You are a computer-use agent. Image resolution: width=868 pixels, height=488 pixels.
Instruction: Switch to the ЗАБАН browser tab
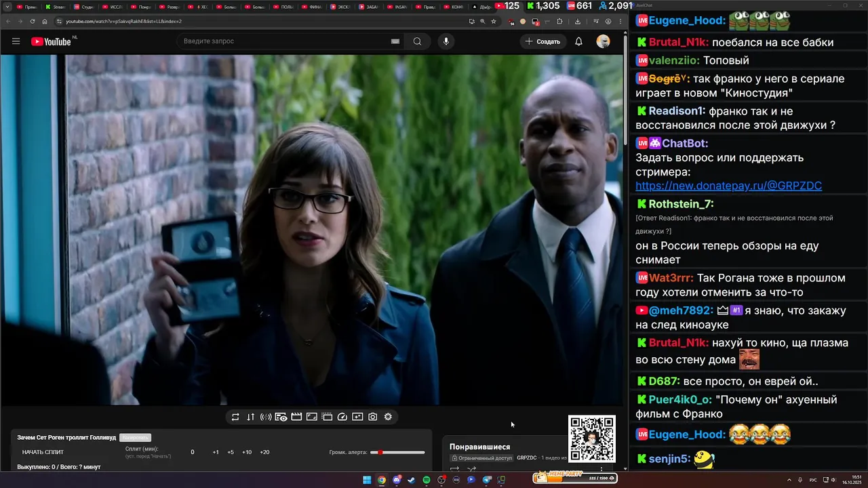pos(368,7)
